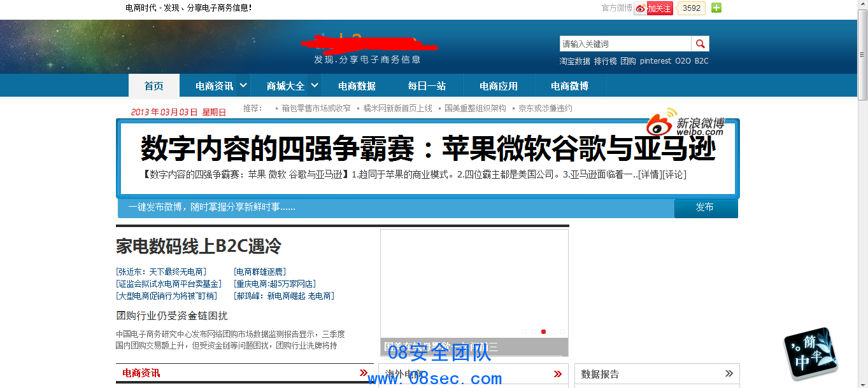Open recommended link 国美重整组织架构
This screenshot has width=868, height=388.
[476, 109]
